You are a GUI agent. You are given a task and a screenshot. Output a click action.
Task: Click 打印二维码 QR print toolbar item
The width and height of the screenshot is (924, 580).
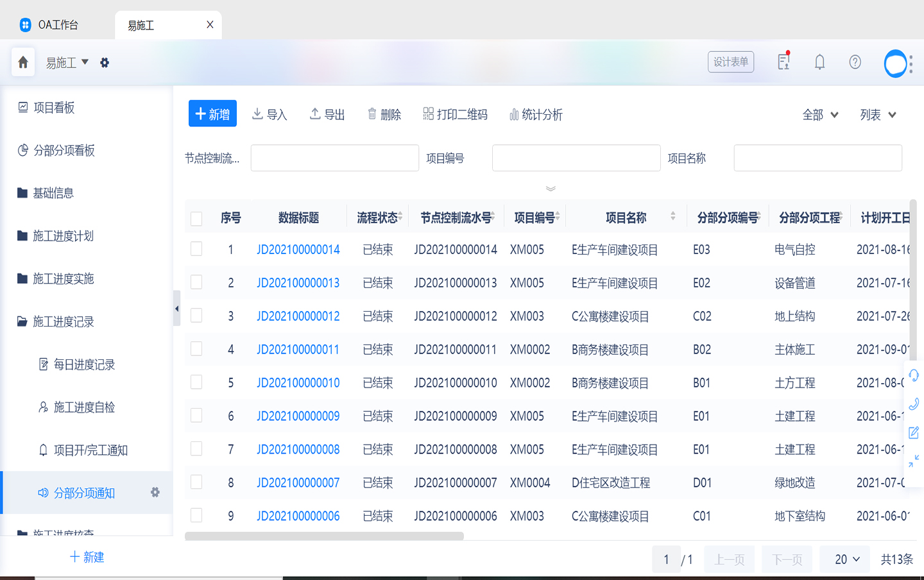click(456, 114)
